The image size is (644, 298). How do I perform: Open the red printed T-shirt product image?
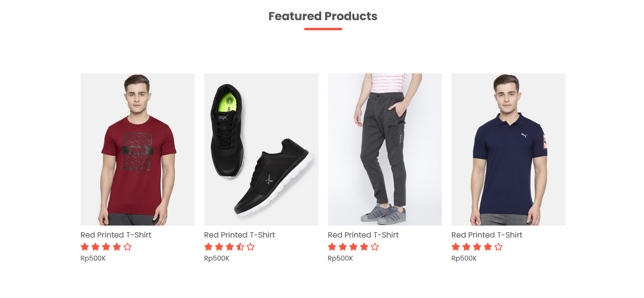pyautogui.click(x=137, y=149)
